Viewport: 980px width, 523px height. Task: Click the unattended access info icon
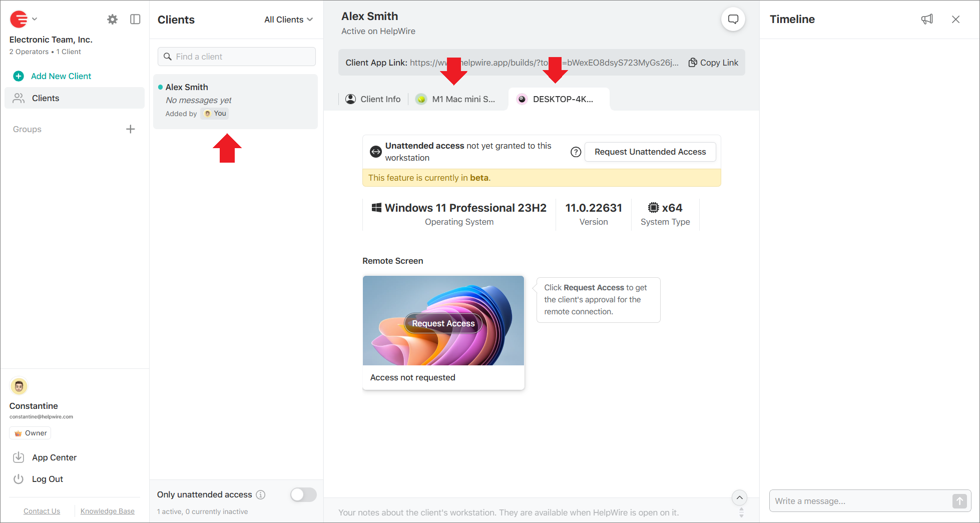click(x=261, y=494)
